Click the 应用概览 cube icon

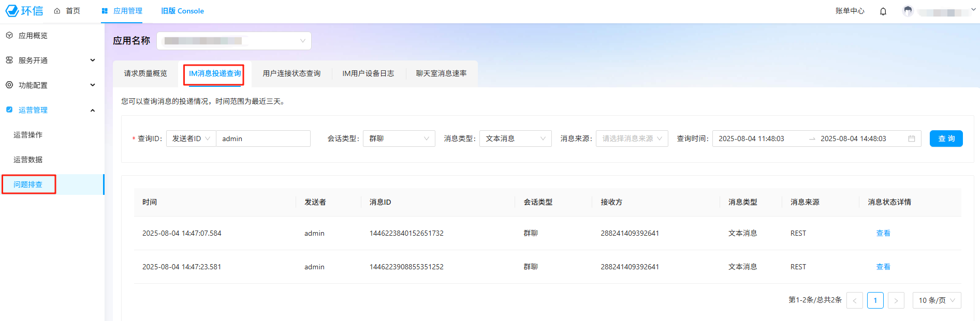[9, 36]
